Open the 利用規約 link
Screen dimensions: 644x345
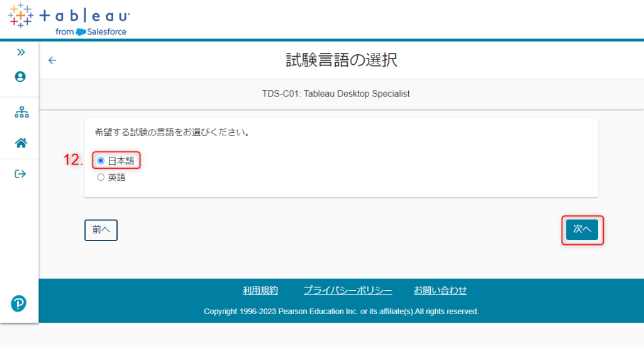pyautogui.click(x=260, y=290)
